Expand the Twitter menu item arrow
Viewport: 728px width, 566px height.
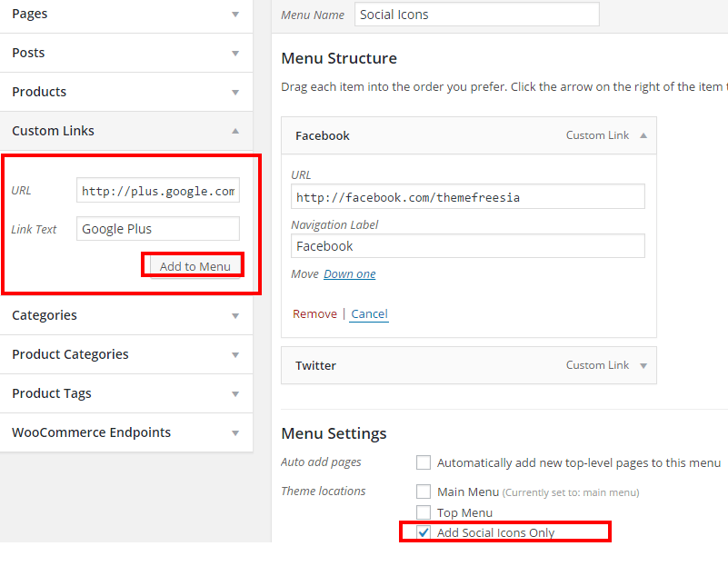point(643,366)
